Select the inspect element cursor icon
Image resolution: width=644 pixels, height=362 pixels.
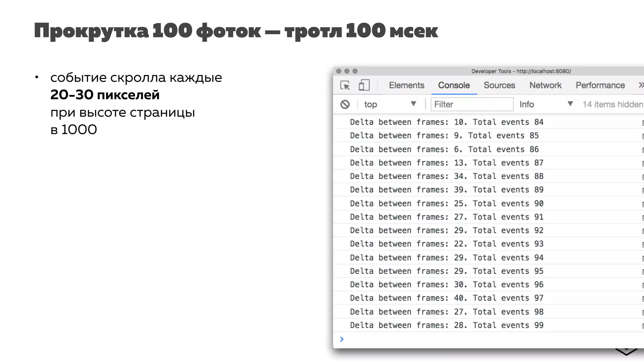pos(345,85)
